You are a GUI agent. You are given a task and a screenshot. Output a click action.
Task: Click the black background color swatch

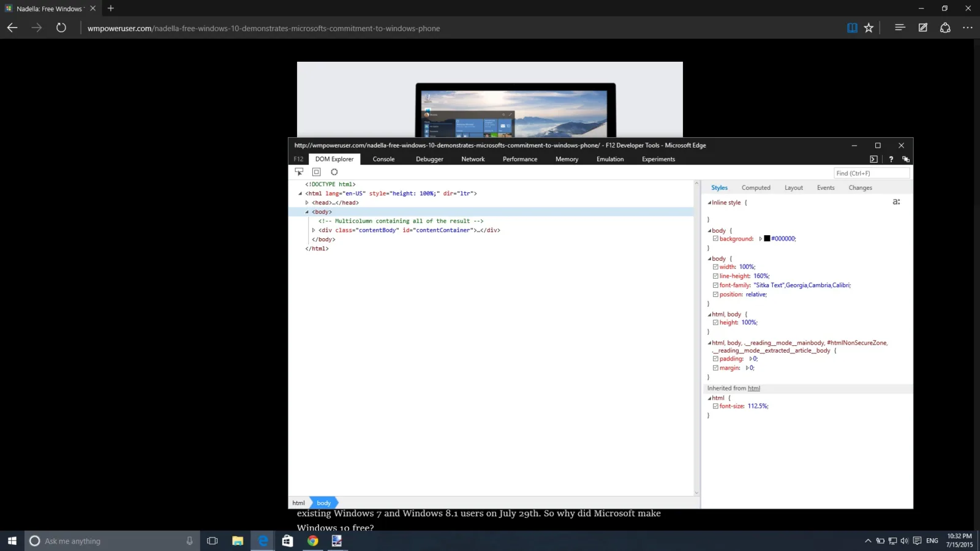click(x=767, y=239)
